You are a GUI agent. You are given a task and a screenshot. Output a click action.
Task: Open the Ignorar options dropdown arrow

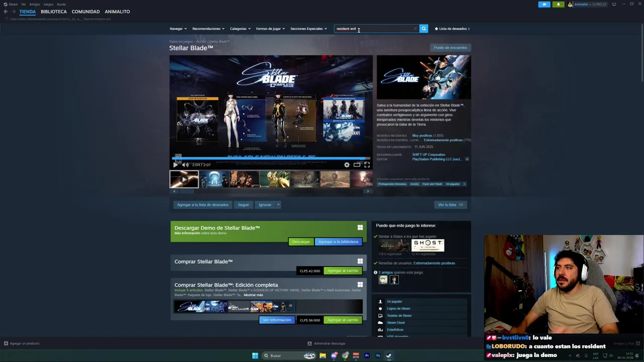pyautogui.click(x=278, y=205)
